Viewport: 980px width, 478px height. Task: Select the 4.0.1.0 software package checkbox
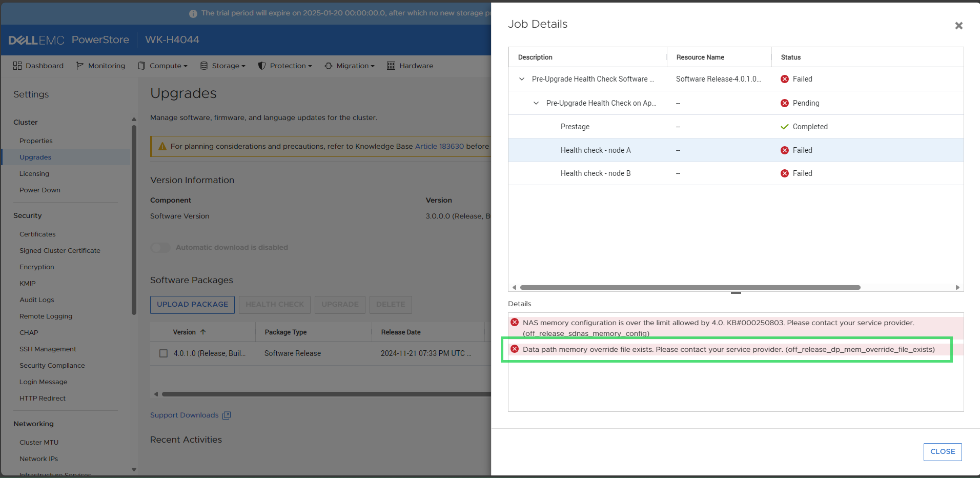point(164,353)
